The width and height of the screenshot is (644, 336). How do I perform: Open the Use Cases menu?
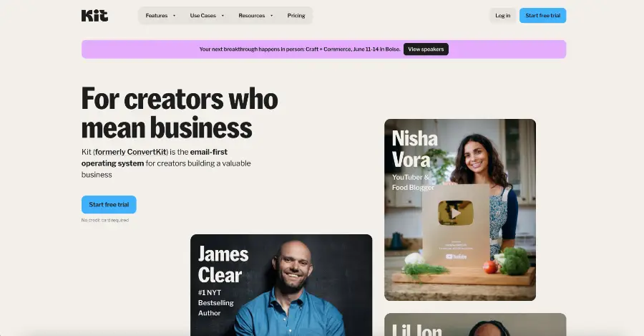coord(207,16)
